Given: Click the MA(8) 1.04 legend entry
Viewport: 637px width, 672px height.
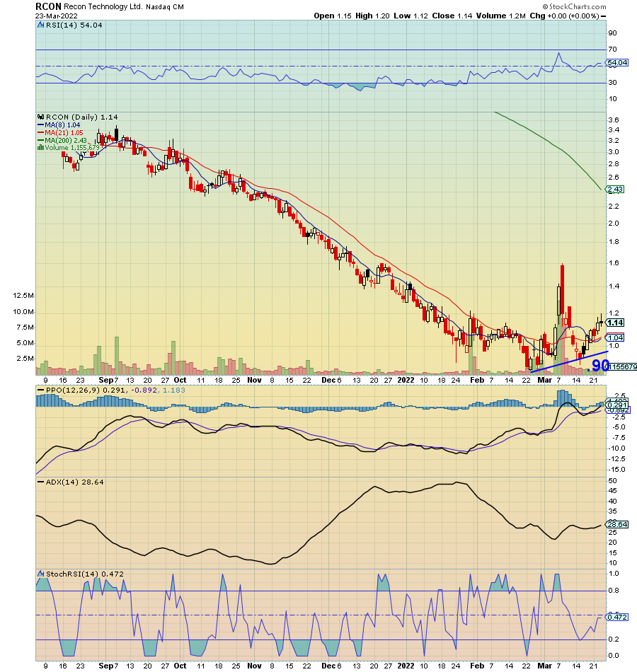Looking at the screenshot, I should pyautogui.click(x=62, y=125).
